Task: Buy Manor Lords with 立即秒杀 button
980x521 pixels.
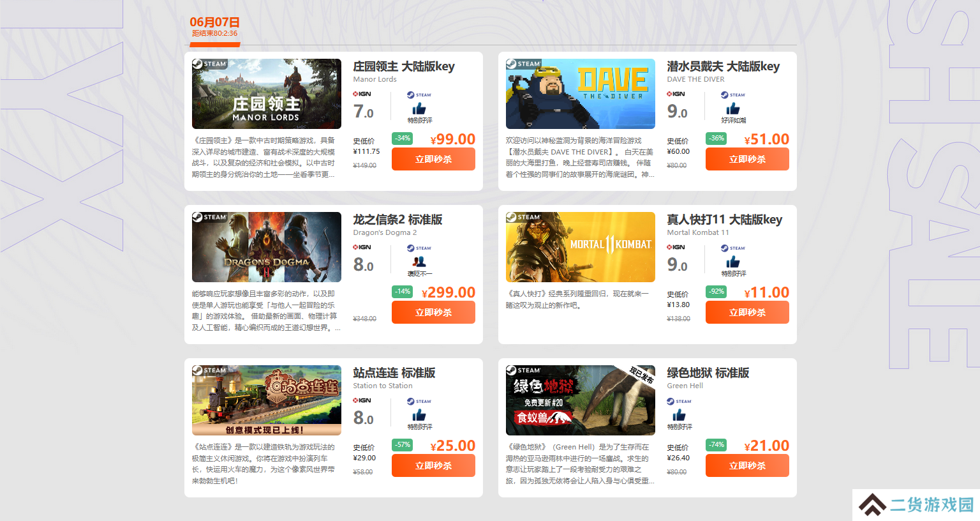Action: click(433, 159)
